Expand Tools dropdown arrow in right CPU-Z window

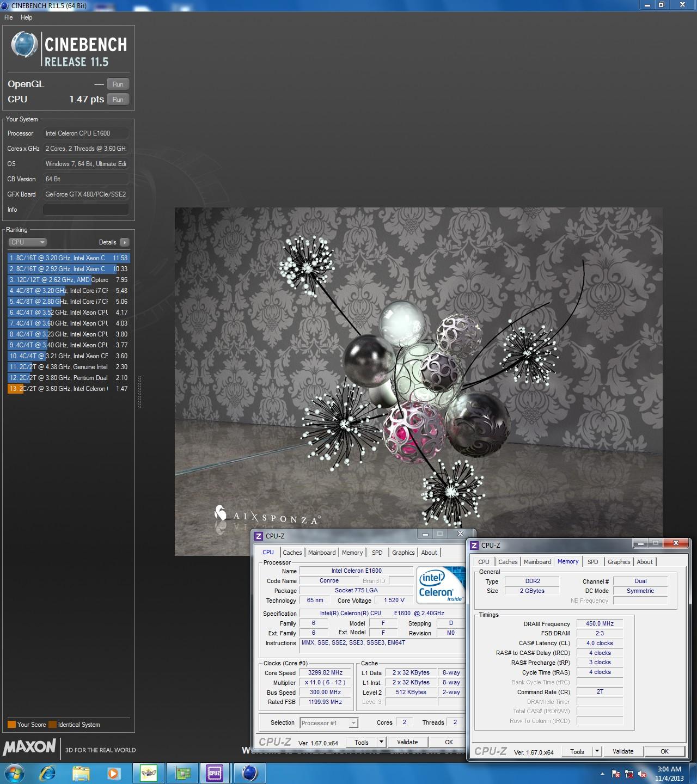pos(597,751)
